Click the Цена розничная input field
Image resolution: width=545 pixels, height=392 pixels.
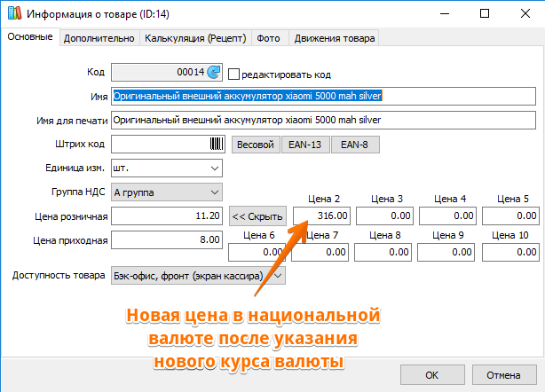(167, 216)
